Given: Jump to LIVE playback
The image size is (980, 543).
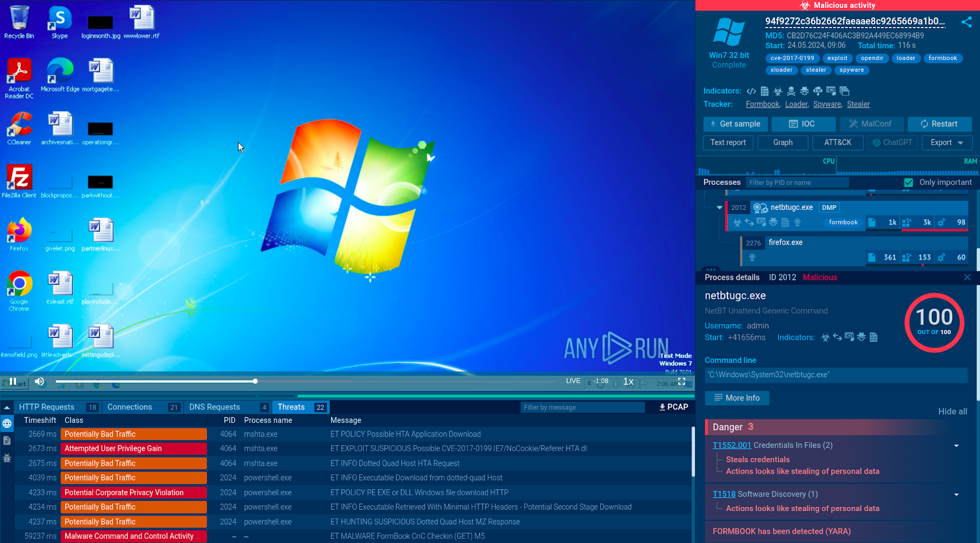Looking at the screenshot, I should tap(573, 381).
